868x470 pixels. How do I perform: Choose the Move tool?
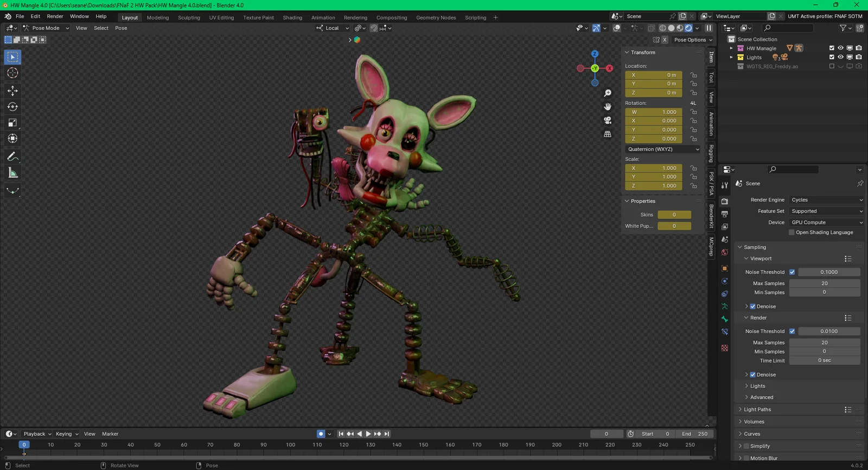[x=12, y=91]
